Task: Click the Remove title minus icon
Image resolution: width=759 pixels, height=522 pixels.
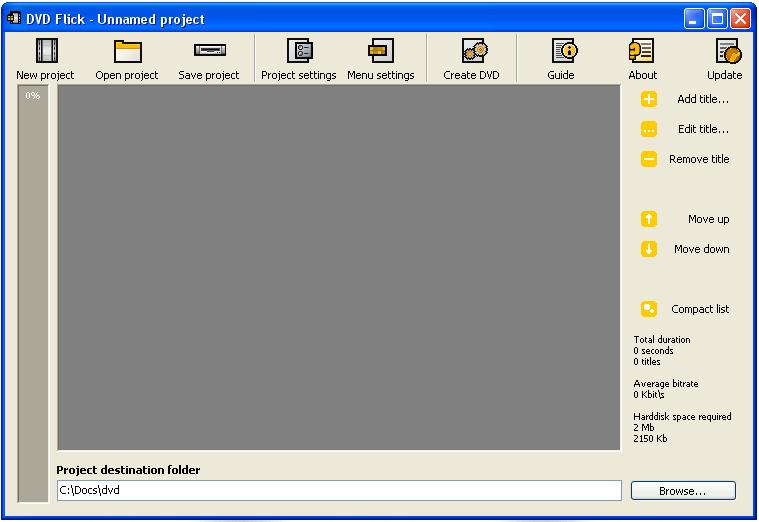Action: [649, 159]
